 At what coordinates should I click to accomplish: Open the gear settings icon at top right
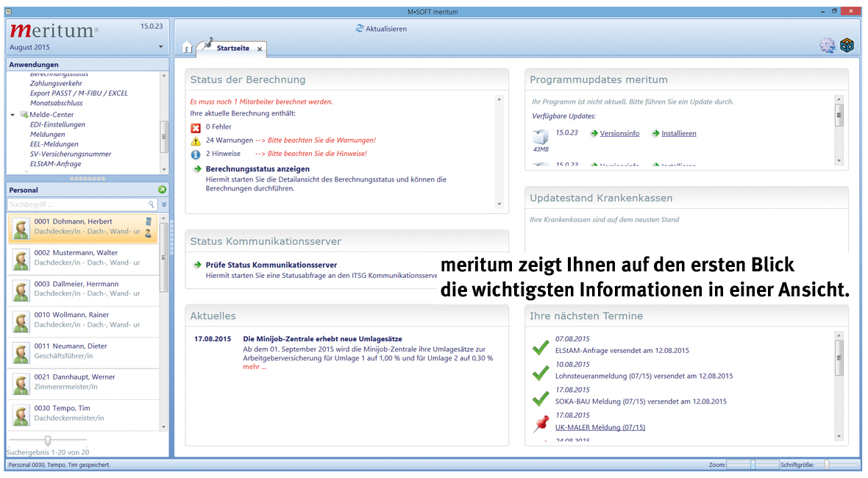coord(828,46)
